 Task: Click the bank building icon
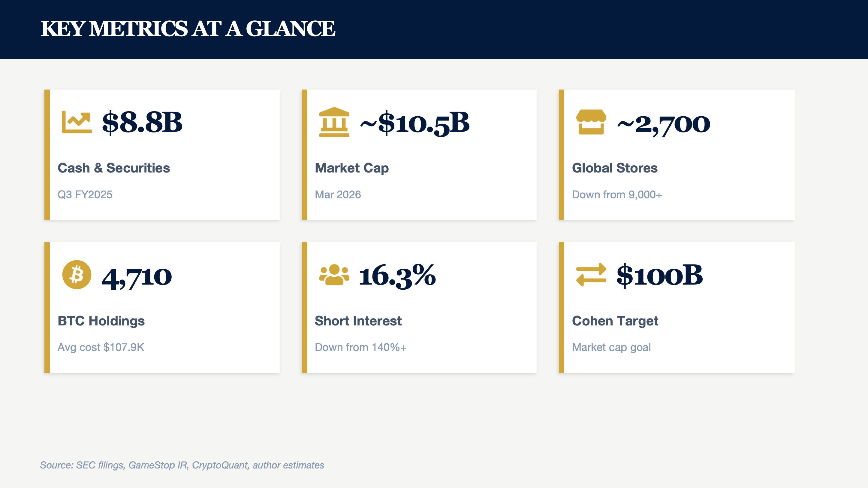[x=334, y=122]
